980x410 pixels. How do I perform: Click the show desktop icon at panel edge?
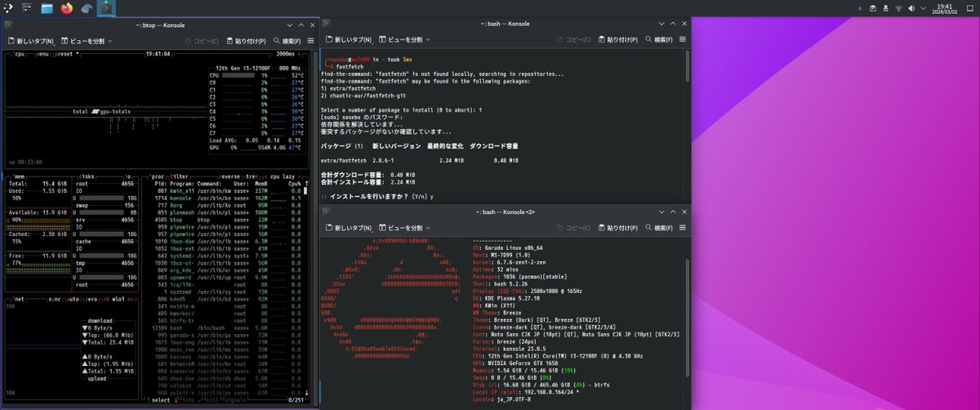pos(969,8)
